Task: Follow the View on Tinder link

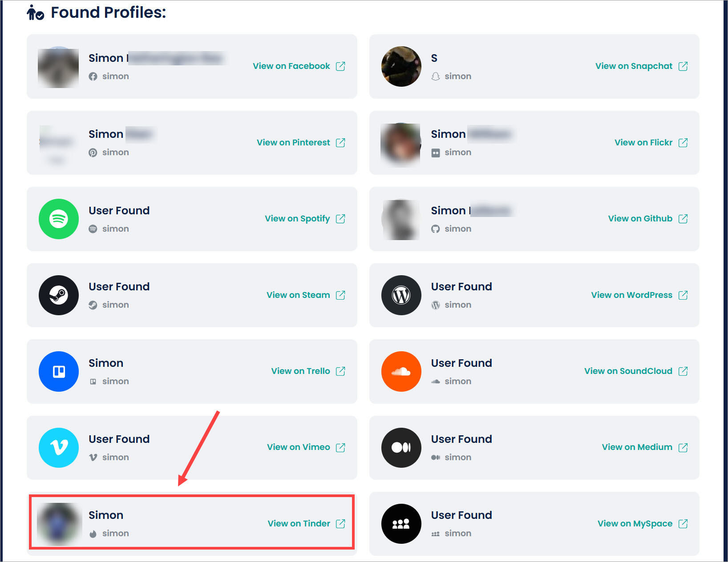Action: [x=299, y=524]
